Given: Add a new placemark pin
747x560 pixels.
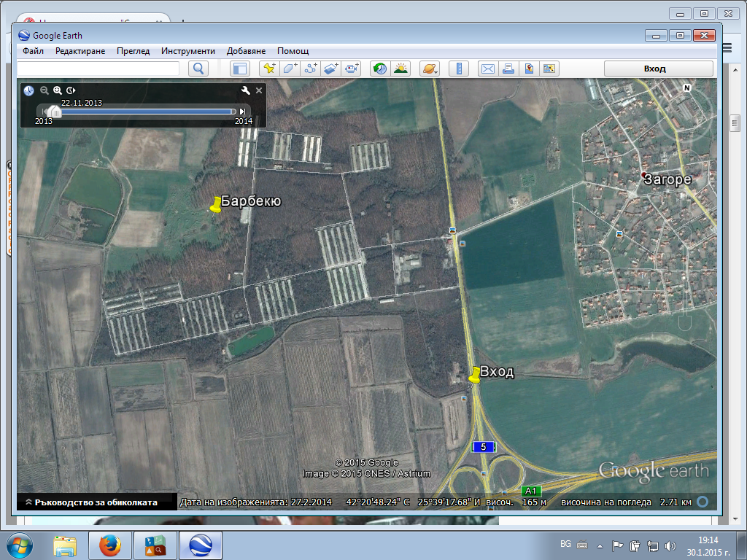Looking at the screenshot, I should coord(269,69).
